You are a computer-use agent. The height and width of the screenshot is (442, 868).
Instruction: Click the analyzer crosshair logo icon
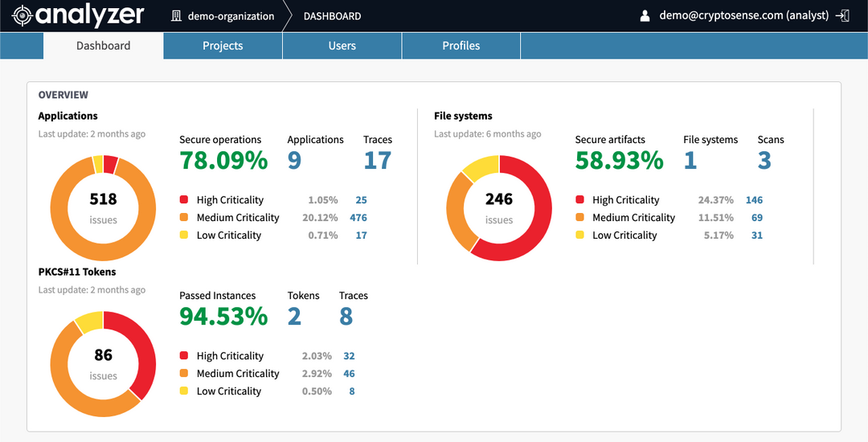tap(23, 15)
